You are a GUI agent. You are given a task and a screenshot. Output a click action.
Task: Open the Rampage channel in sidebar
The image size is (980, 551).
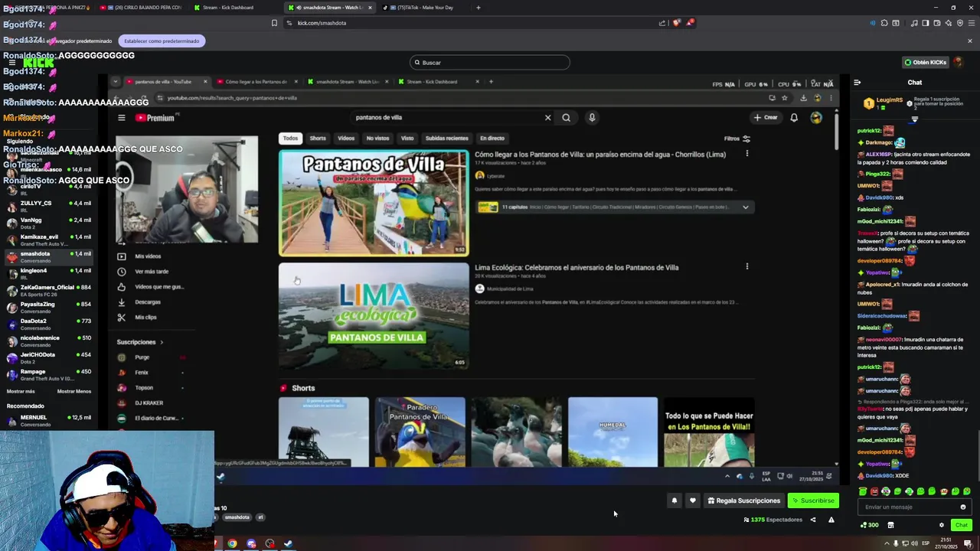pyautogui.click(x=49, y=374)
